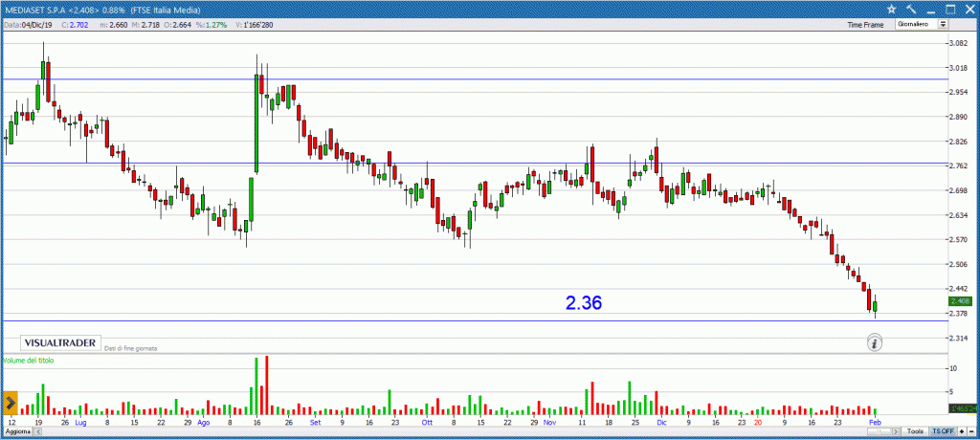The height and width of the screenshot is (440, 980).
Task: Click the Time Frame label
Action: 865,25
